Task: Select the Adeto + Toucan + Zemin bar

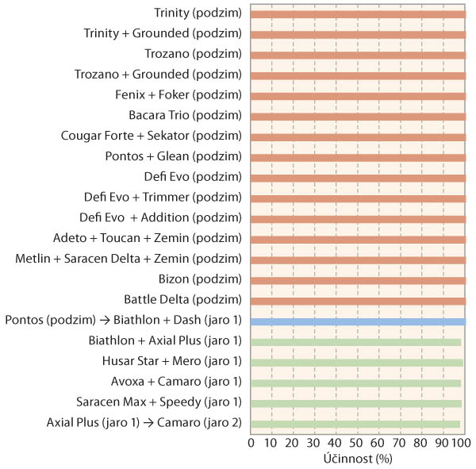Action: (357, 239)
